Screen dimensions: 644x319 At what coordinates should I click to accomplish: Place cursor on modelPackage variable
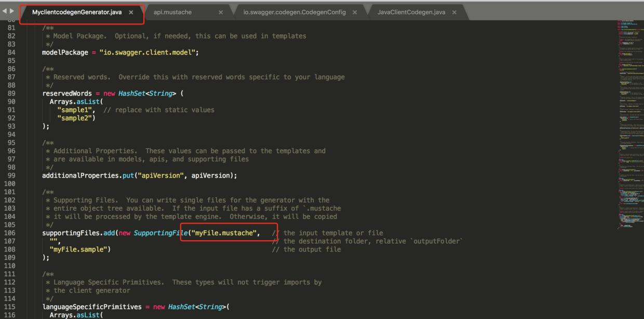click(x=65, y=52)
